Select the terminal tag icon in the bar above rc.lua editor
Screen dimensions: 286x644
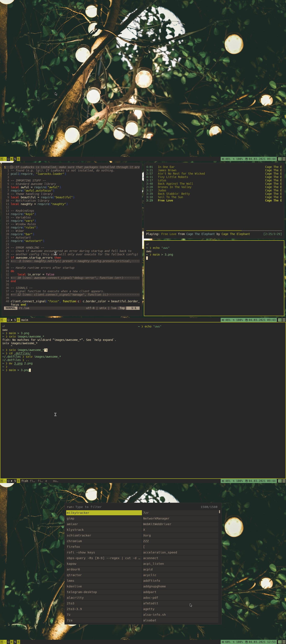(5, 159)
